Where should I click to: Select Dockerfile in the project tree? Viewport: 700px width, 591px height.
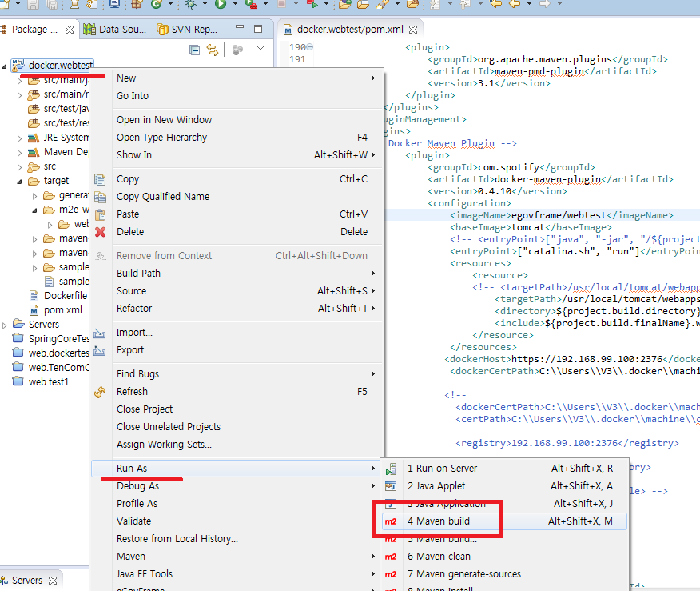click(64, 296)
